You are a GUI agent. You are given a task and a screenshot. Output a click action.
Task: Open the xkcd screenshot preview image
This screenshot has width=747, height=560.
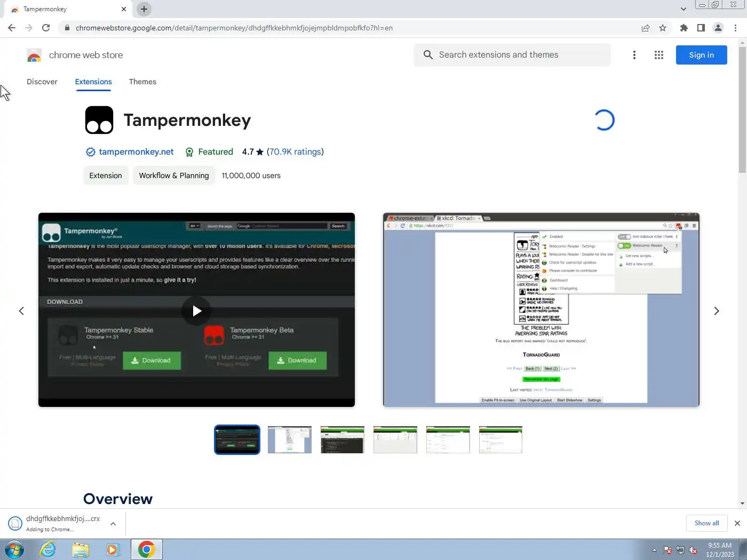coord(541,310)
